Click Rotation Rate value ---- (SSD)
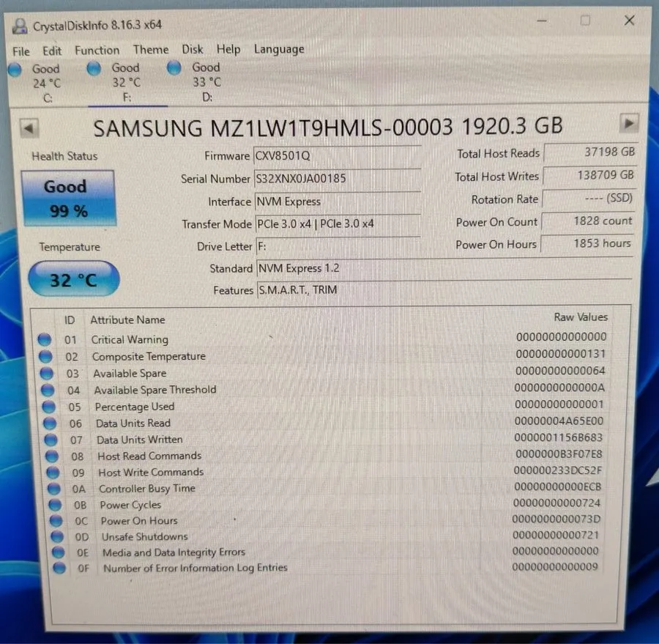 click(x=589, y=198)
